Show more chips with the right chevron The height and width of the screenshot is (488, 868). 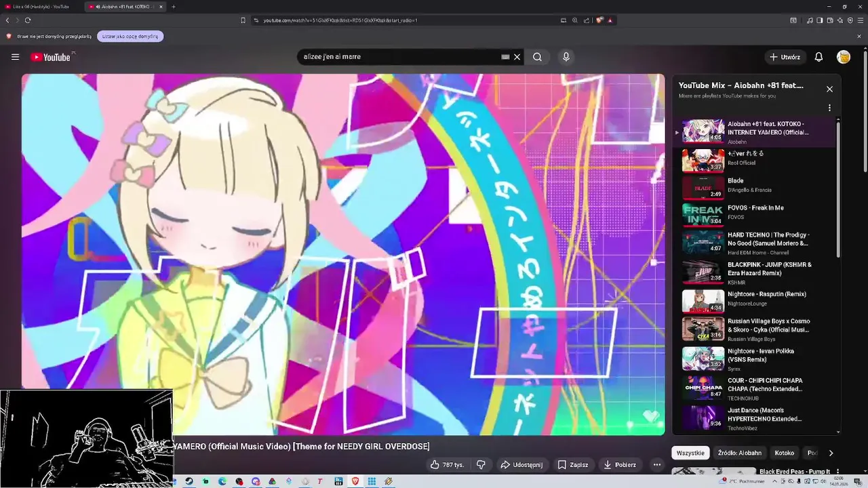pos(831,453)
